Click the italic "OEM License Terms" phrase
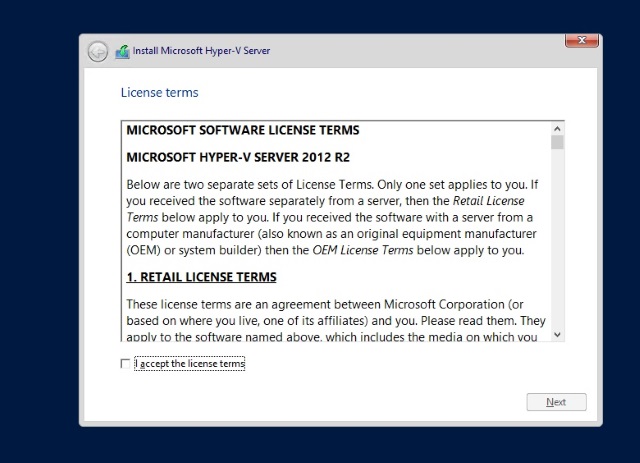Image resolution: width=640 pixels, height=463 pixels. [363, 250]
